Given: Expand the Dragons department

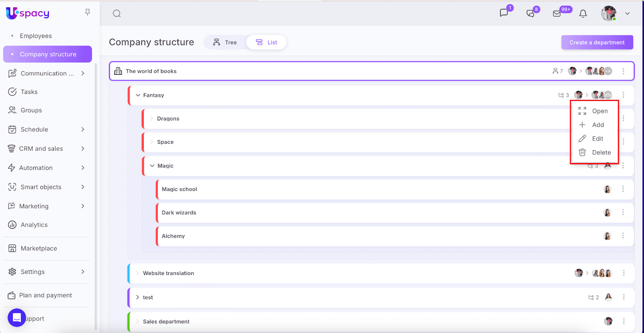Looking at the screenshot, I should point(152,119).
